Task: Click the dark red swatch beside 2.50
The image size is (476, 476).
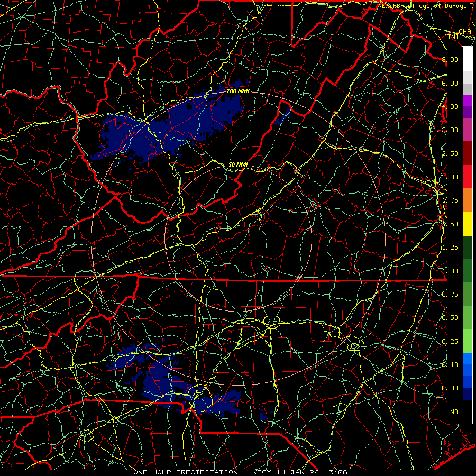Action: (x=467, y=153)
